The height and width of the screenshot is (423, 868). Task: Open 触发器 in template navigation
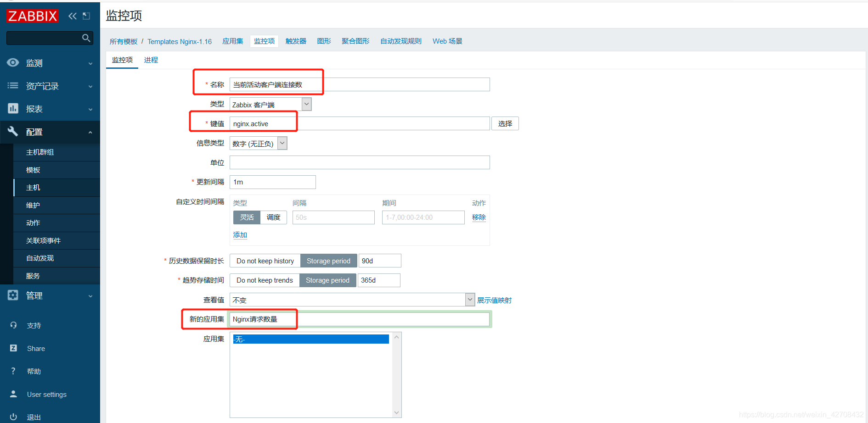coord(296,41)
